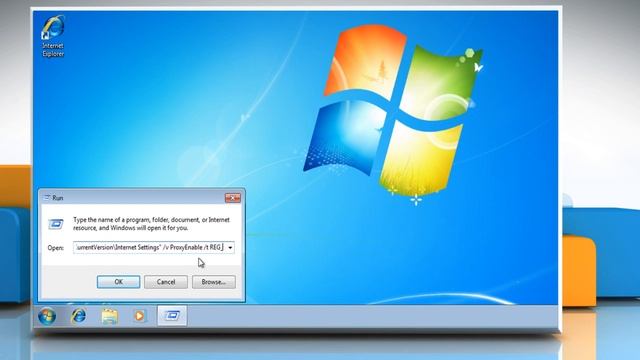Image resolution: width=640 pixels, height=360 pixels.
Task: Click the "Type the name of a program" description
Action: click(151, 224)
